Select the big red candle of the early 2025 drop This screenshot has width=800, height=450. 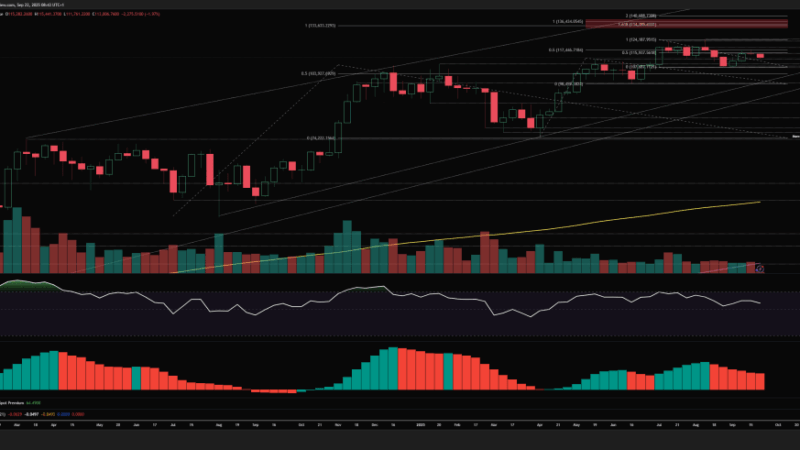494,106
